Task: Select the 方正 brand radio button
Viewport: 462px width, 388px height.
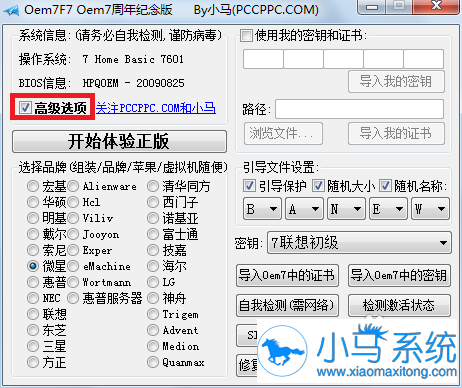Action: coord(33,362)
